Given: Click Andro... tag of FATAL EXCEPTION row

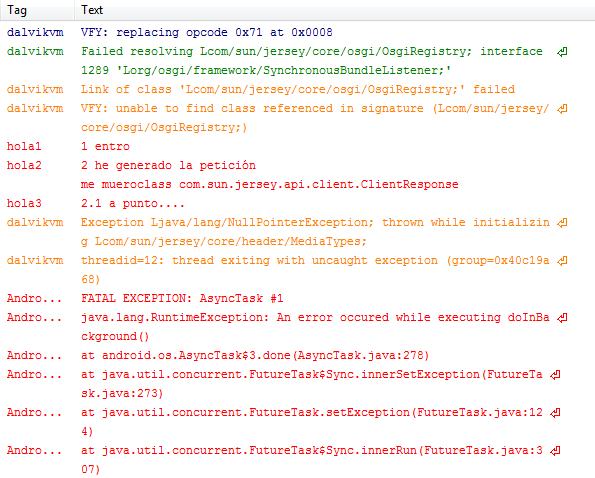Looking at the screenshot, I should click(x=34, y=299).
